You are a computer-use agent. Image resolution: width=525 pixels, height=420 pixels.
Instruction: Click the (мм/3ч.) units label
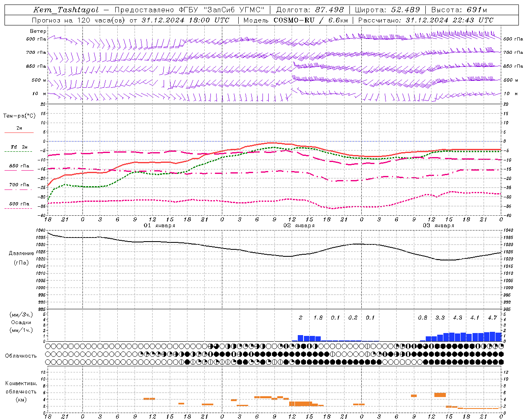click(21, 315)
